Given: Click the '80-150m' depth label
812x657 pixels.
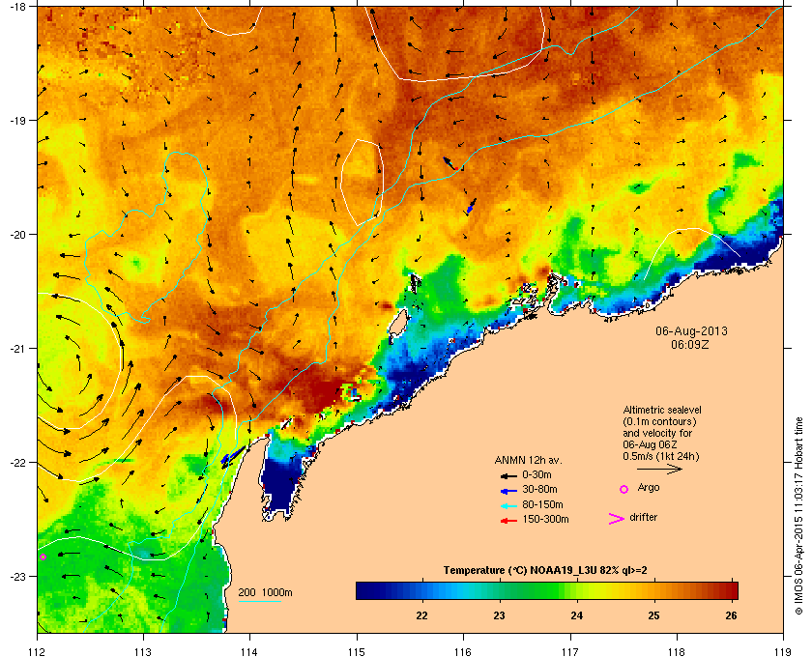Looking at the screenshot, I should tap(542, 504).
